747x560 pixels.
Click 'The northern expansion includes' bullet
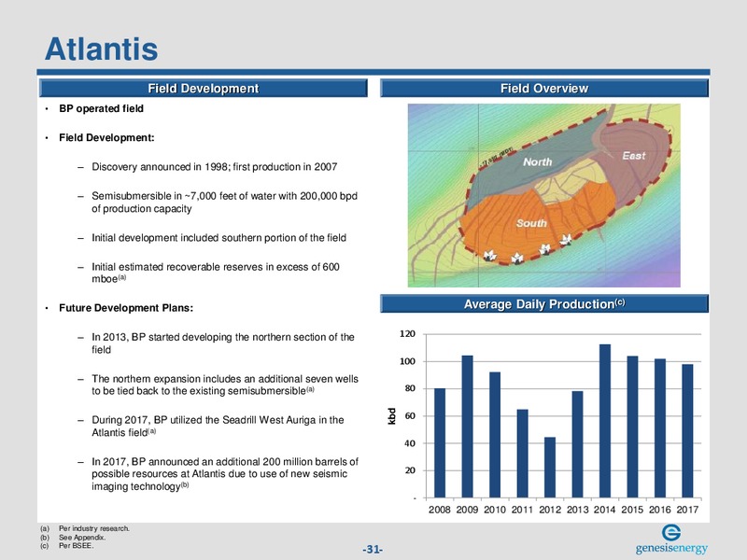point(225,385)
